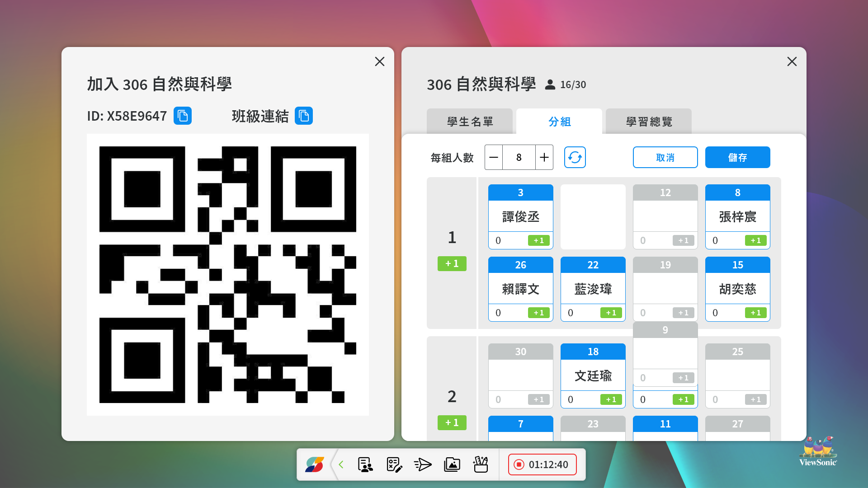This screenshot has height=488, width=868.
Task: Increase 每組人數 with the plus stepper
Action: click(544, 157)
